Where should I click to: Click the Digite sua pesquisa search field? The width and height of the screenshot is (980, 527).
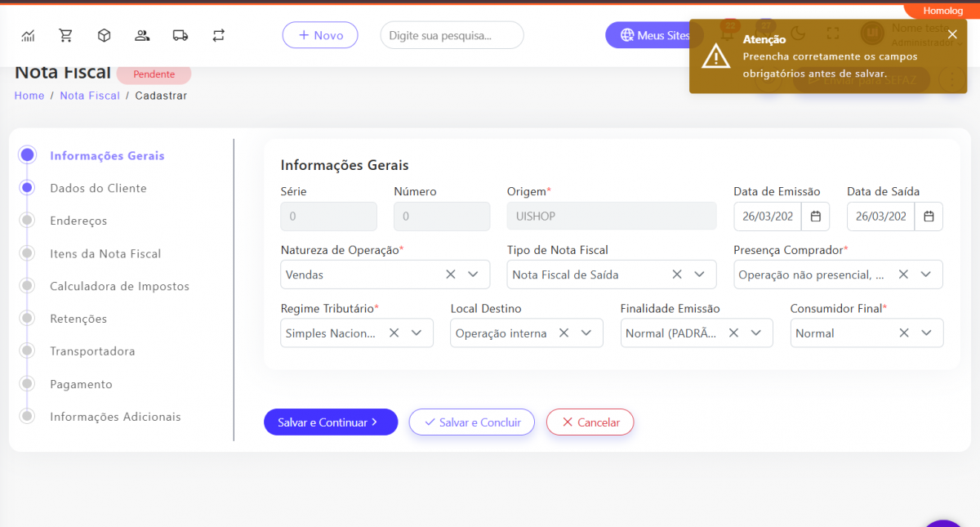pos(452,35)
